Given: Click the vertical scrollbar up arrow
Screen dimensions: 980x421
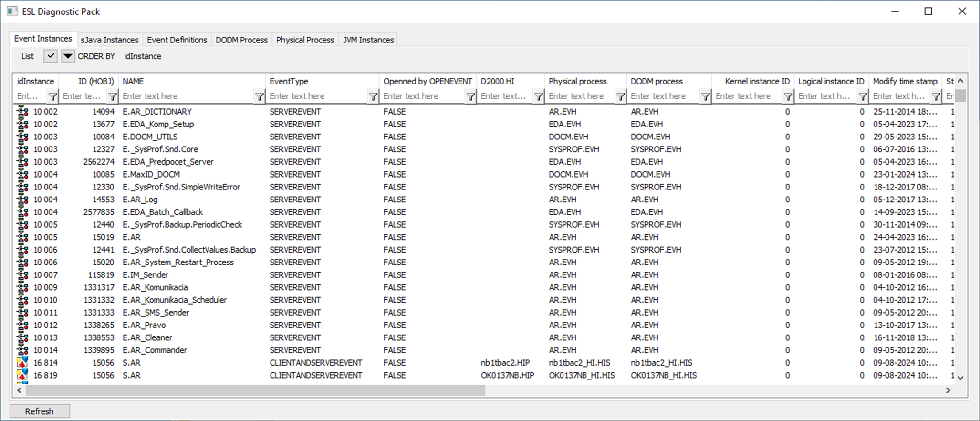Looking at the screenshot, I should pyautogui.click(x=960, y=81).
